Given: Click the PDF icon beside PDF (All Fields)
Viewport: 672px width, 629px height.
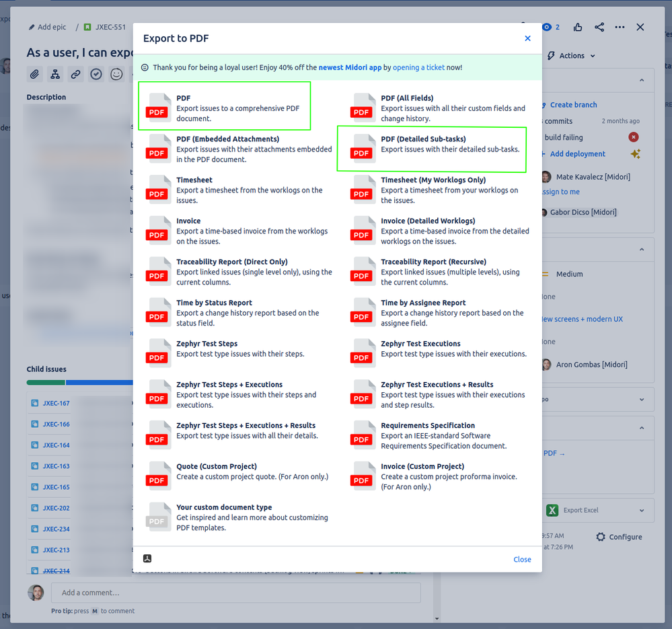Looking at the screenshot, I should (x=363, y=108).
